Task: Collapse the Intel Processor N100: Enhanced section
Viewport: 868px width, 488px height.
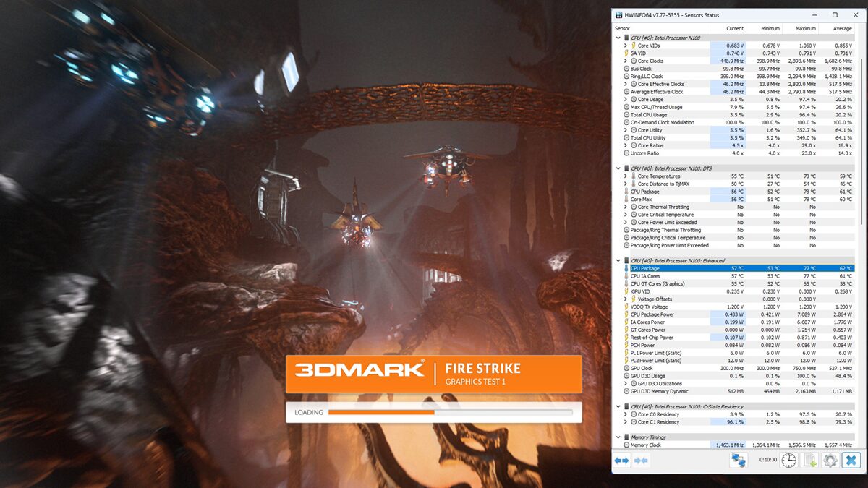Action: point(618,261)
